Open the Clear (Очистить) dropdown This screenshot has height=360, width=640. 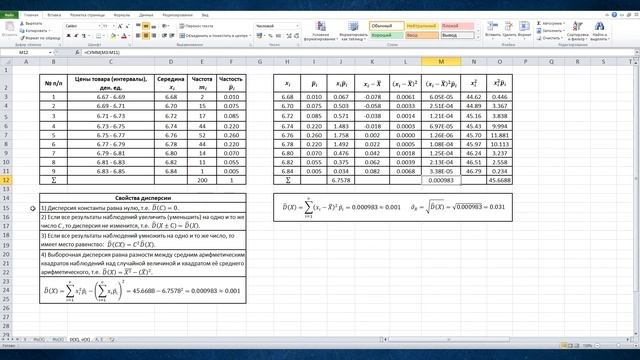tap(550, 38)
